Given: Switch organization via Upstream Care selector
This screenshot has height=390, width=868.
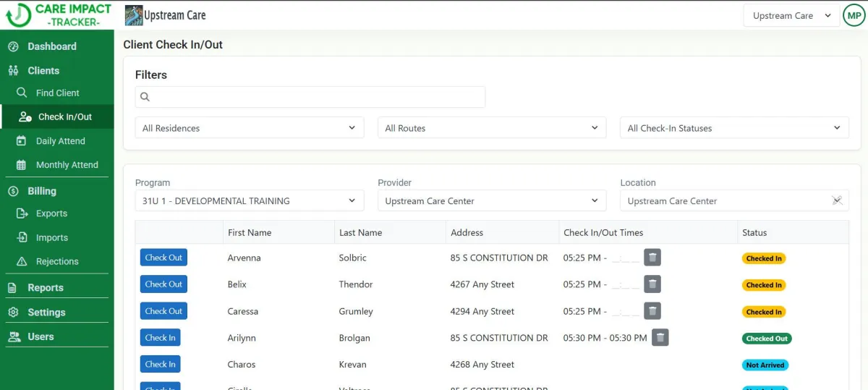Looking at the screenshot, I should (x=791, y=16).
